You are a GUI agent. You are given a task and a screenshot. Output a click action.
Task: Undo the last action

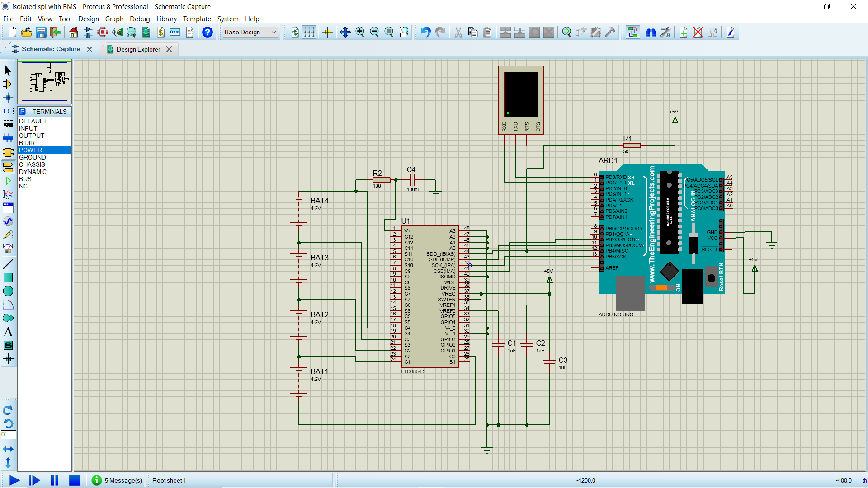click(425, 32)
